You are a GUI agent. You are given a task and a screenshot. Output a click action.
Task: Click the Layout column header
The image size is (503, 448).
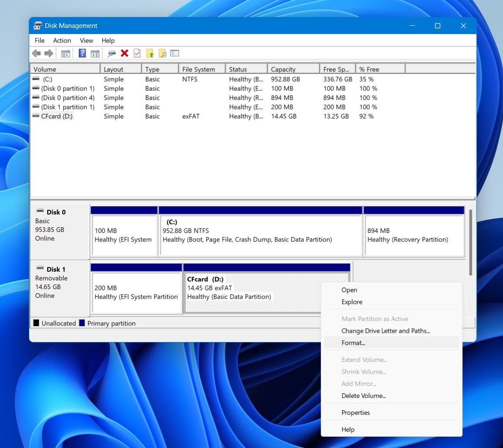pyautogui.click(x=121, y=69)
